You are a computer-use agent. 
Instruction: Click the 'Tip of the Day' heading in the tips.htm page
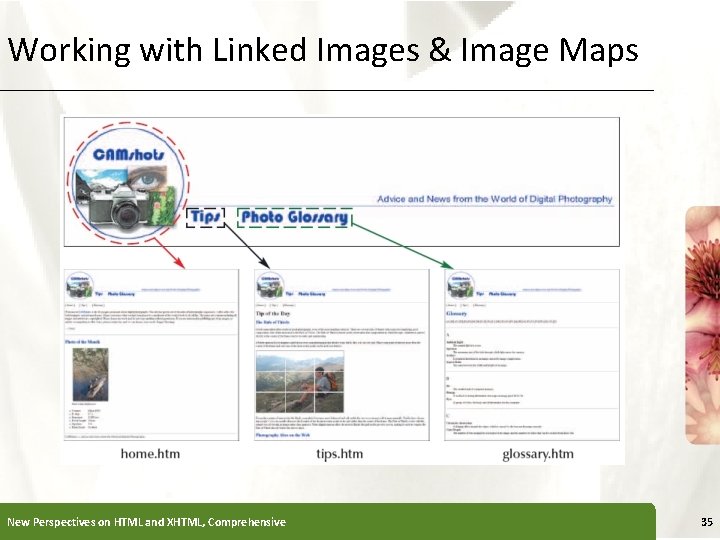[273, 314]
